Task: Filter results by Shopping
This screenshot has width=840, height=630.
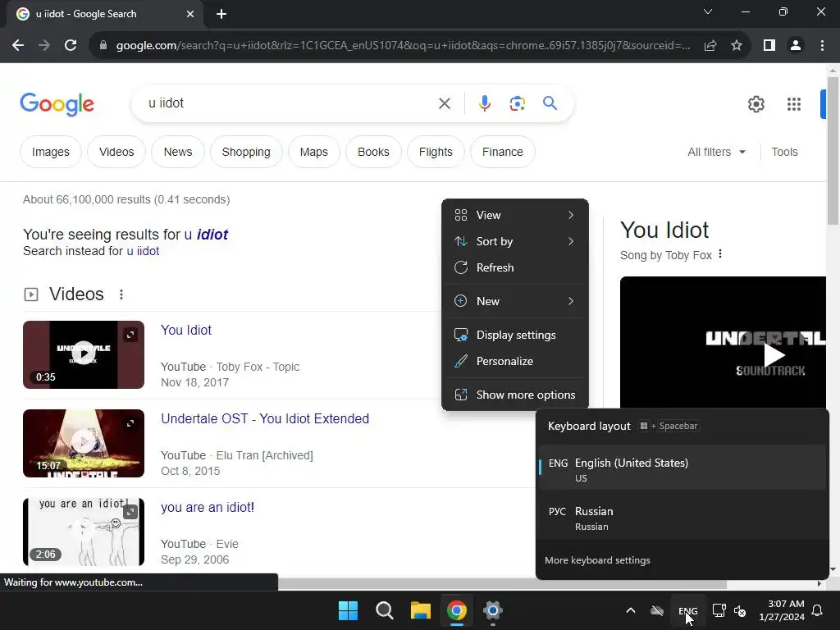Action: [246, 152]
